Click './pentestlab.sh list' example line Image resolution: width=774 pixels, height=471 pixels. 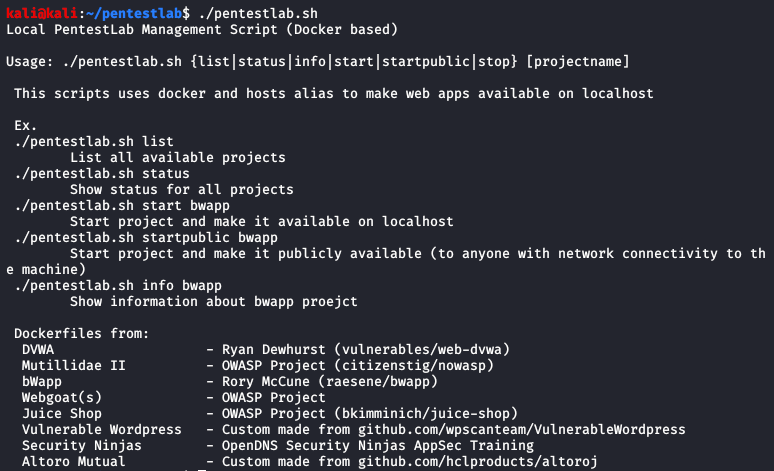94,142
